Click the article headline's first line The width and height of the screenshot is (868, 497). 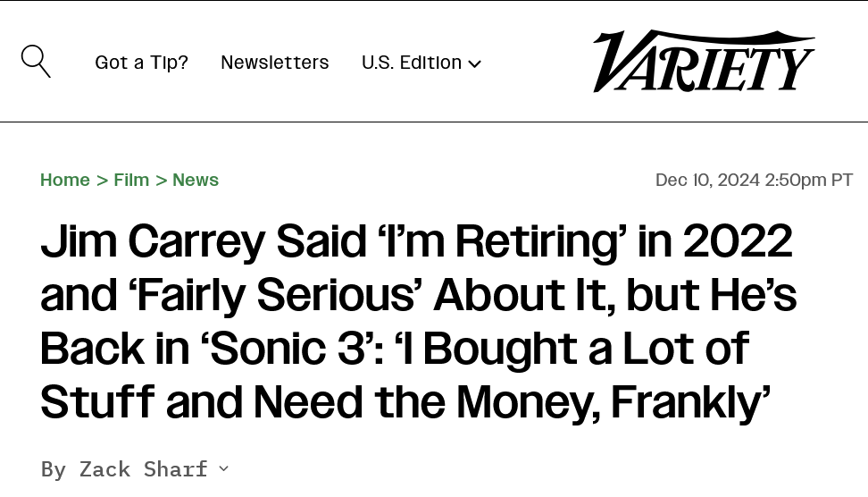click(x=416, y=241)
